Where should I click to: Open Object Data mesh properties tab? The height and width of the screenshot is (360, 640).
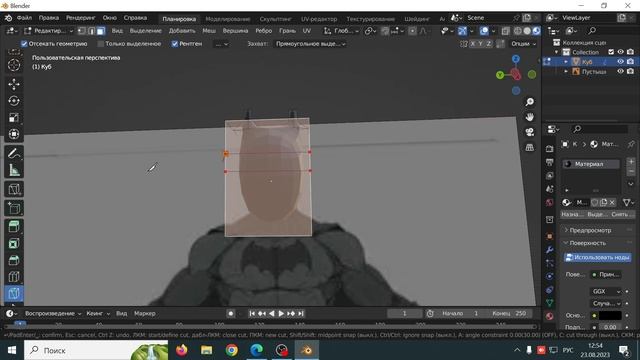549,303
